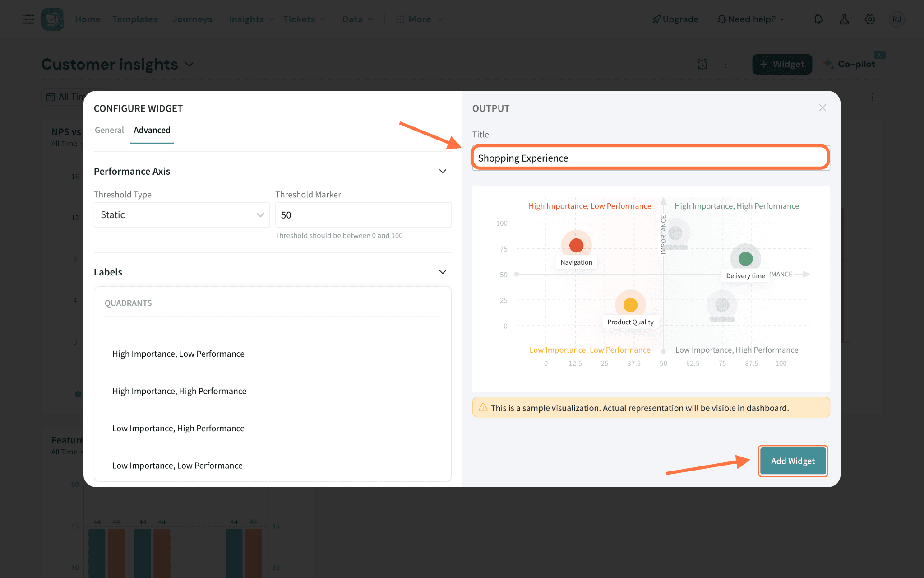Click the QUADRANTS heading text

128,303
